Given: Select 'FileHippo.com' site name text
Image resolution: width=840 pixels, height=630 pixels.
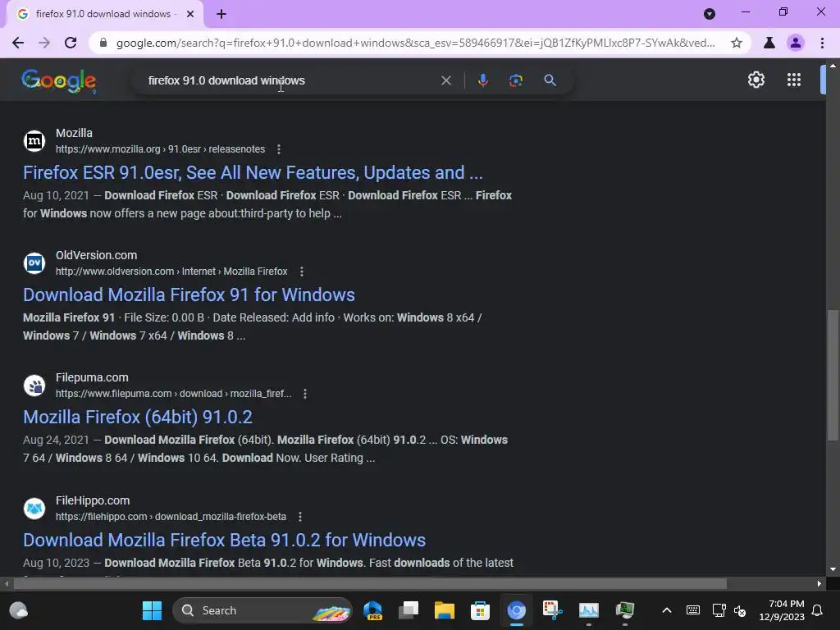Looking at the screenshot, I should [93, 500].
